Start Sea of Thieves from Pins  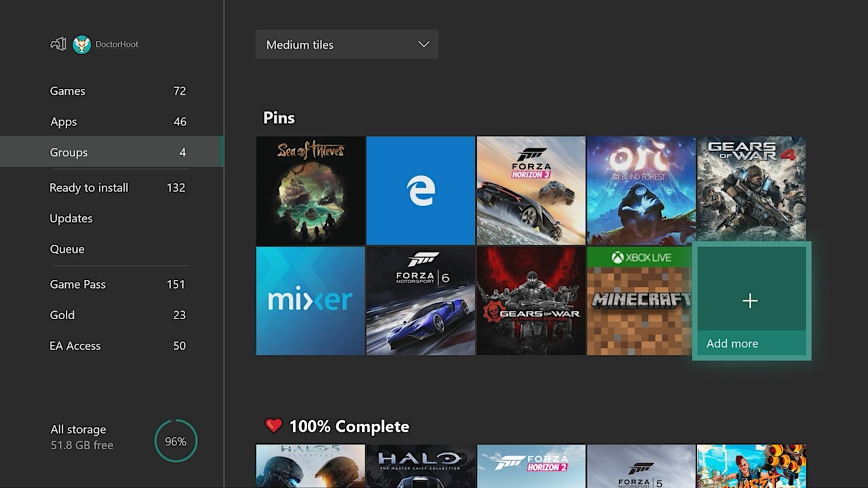[x=310, y=190]
